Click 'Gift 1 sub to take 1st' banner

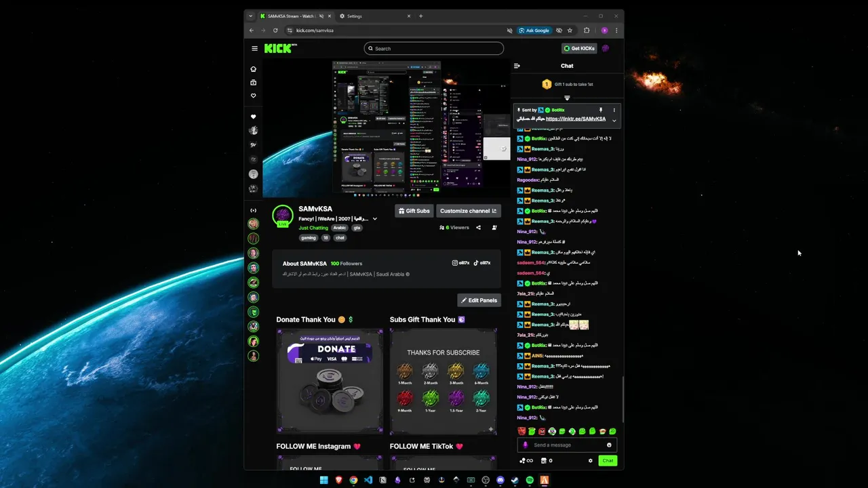(x=567, y=84)
